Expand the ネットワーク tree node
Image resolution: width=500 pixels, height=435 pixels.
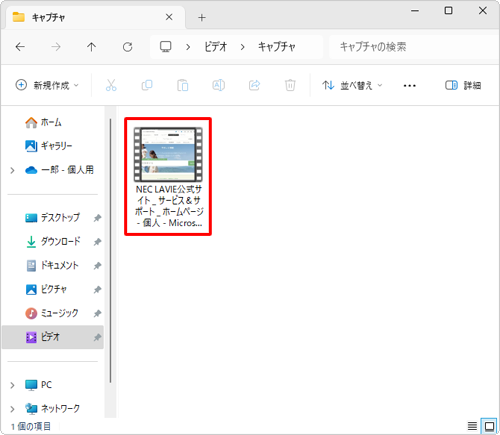pos(12,409)
